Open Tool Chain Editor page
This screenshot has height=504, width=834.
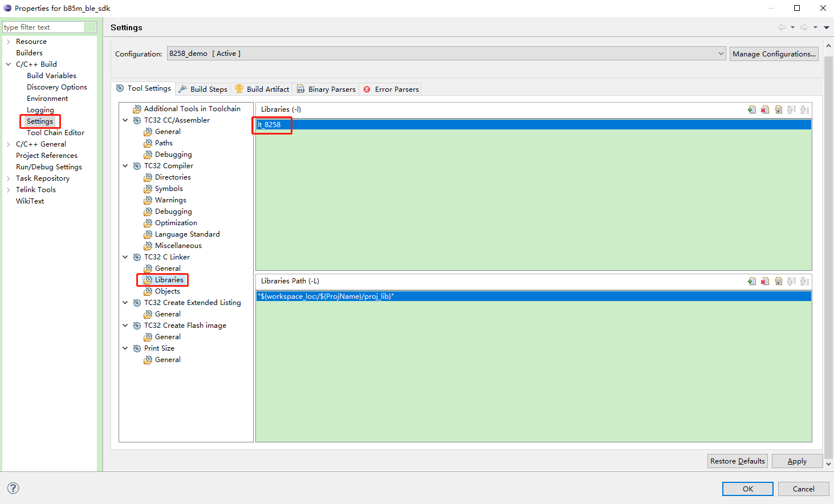(55, 133)
